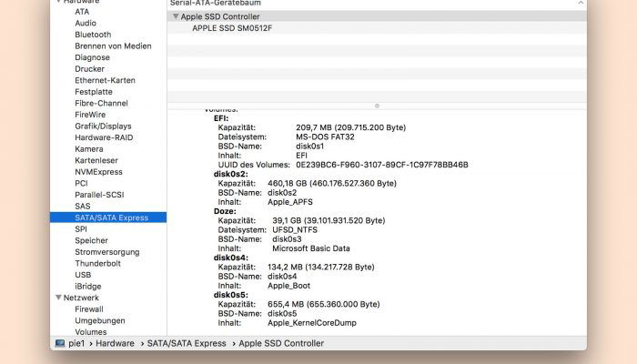Viewport: 637px width, 364px height.
Task: Select Stromversorgung in the sidebar
Action: click(x=106, y=252)
